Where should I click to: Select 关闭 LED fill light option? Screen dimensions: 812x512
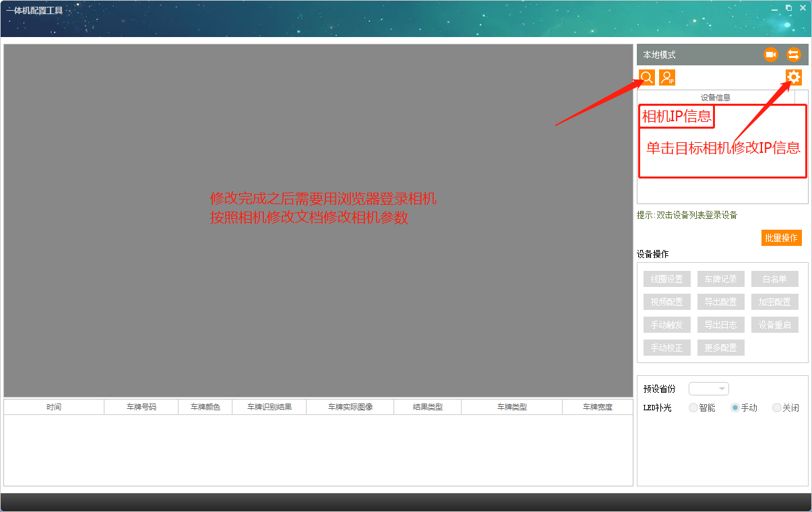[x=786, y=408]
